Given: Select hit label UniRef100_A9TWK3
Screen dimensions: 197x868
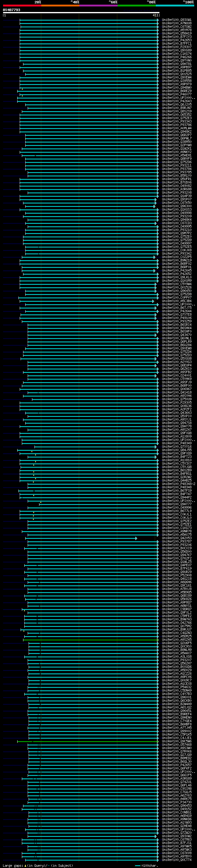Looking at the screenshot, I should point(177,850).
